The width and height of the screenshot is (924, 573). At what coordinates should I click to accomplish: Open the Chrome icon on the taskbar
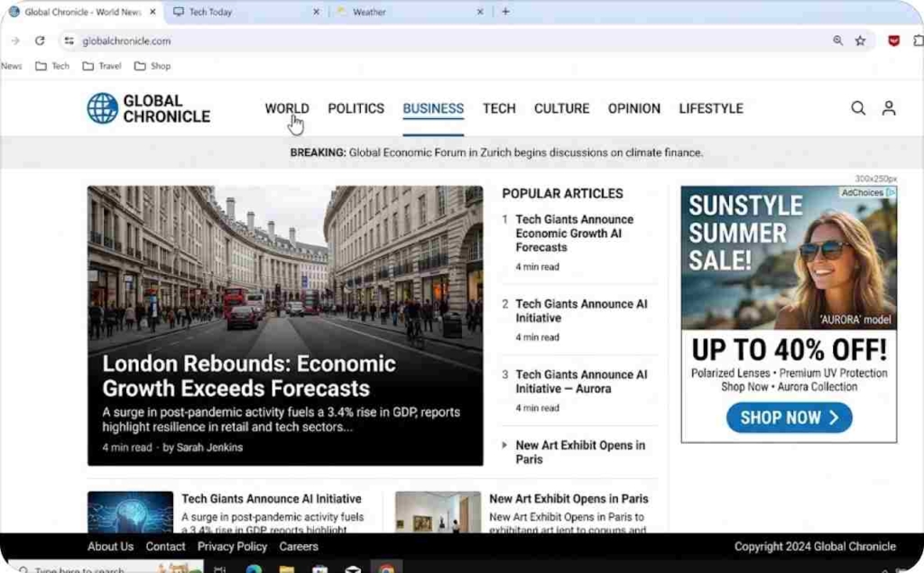point(387,568)
